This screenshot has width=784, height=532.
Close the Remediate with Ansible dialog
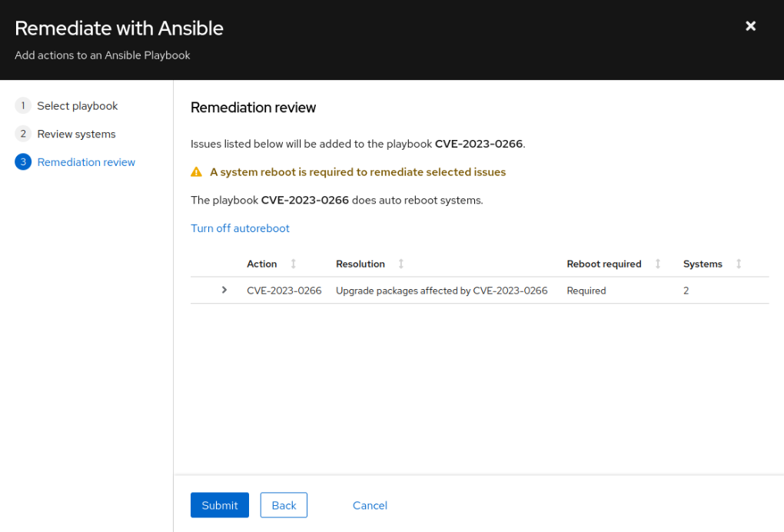click(x=750, y=26)
